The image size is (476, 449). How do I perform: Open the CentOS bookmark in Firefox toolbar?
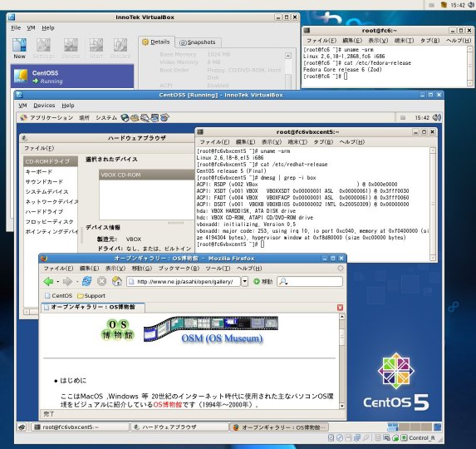tap(58, 295)
